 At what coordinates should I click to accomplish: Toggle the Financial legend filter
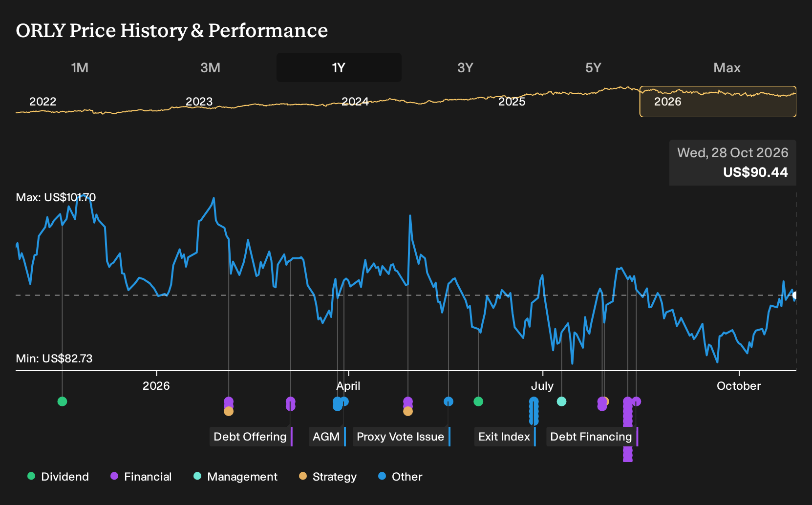tap(141, 477)
